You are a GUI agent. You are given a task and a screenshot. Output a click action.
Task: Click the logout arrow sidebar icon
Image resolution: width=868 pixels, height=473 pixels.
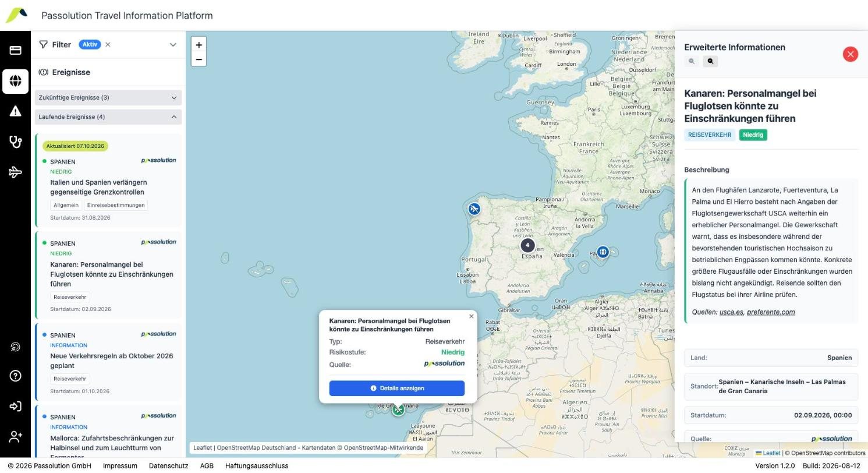(15, 407)
